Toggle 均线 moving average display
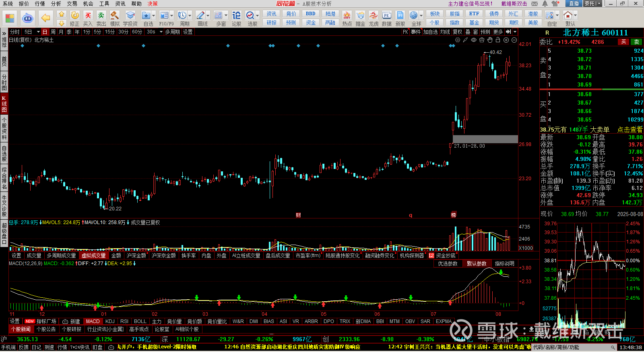 (x=445, y=32)
